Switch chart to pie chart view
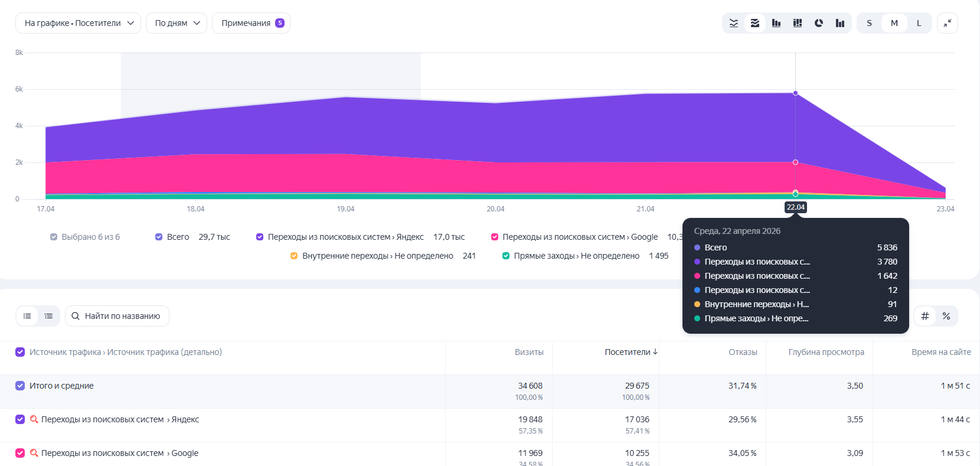Viewport: 980px width, 466px height. point(819,23)
